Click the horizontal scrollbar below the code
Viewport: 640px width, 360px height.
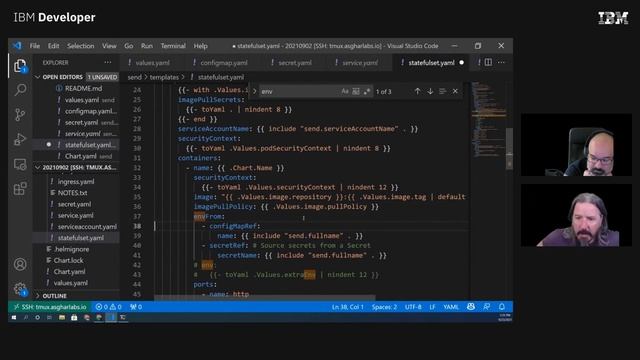click(264, 297)
